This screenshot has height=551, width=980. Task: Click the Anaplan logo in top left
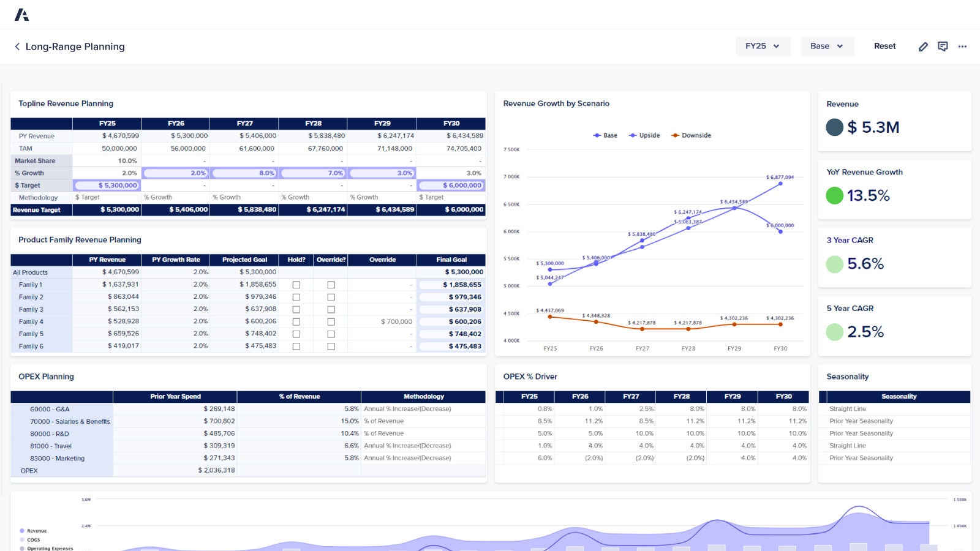(x=22, y=13)
